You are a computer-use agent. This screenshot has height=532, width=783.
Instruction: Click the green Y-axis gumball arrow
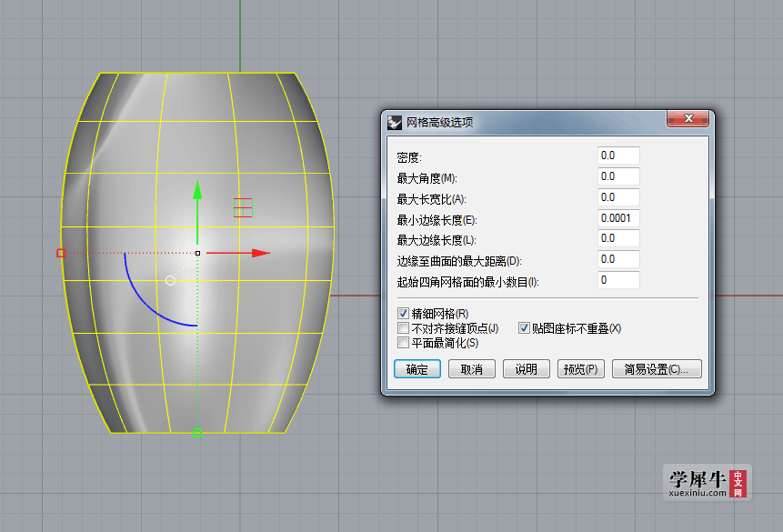point(197,191)
